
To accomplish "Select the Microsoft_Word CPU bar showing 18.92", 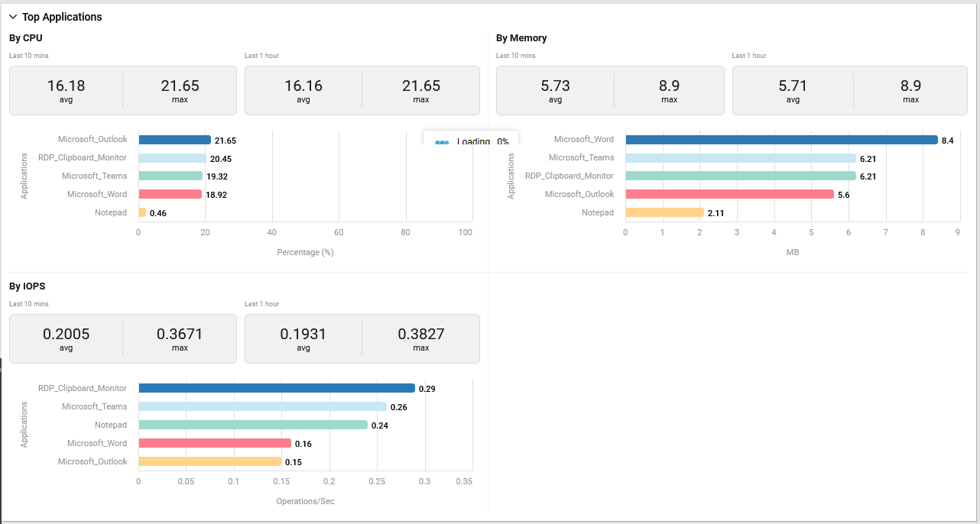I will point(170,195).
